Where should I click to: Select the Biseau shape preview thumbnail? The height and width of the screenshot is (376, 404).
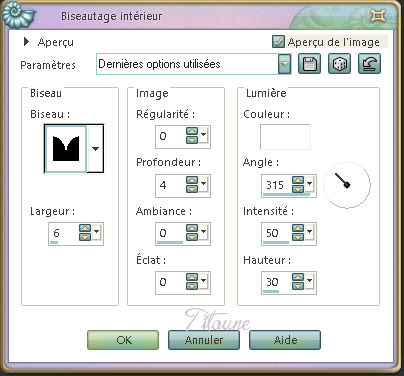(x=66, y=149)
